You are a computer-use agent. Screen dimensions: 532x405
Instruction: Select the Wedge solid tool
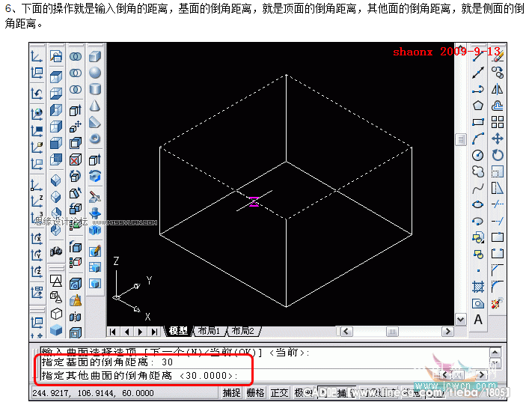(95, 122)
